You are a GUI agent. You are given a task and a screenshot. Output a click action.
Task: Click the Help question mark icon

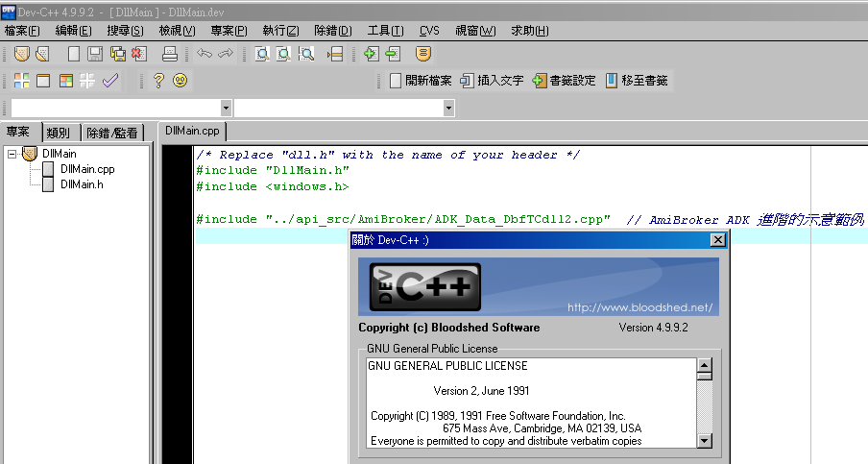(158, 81)
